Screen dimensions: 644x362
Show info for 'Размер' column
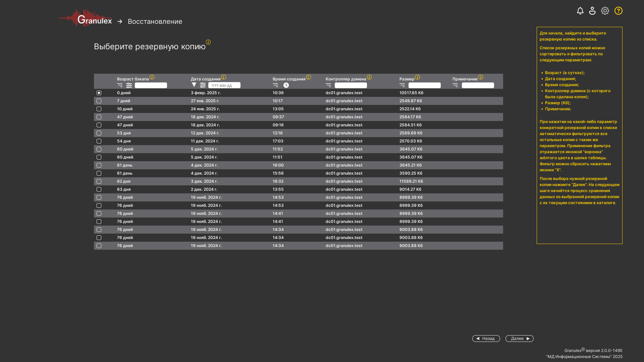pyautogui.click(x=418, y=77)
